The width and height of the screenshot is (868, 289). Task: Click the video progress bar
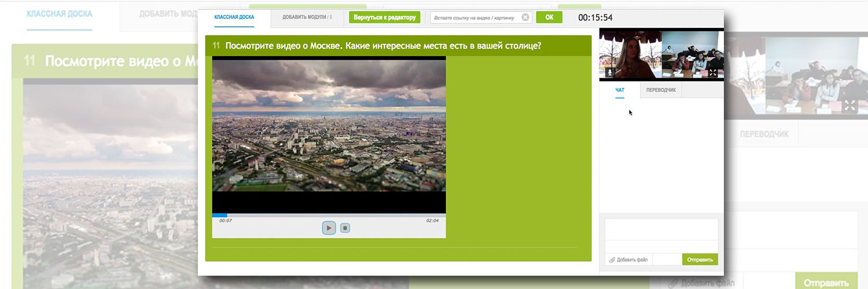(329, 215)
